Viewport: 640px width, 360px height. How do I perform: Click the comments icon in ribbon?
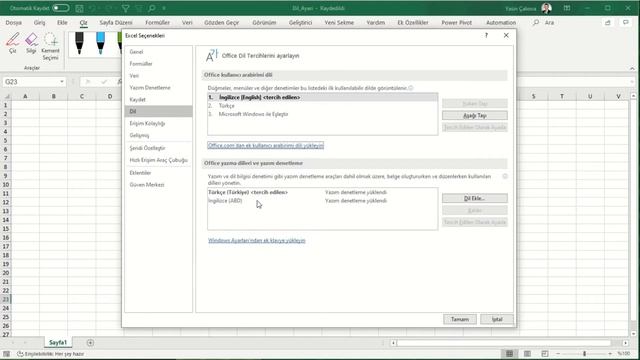point(626,22)
